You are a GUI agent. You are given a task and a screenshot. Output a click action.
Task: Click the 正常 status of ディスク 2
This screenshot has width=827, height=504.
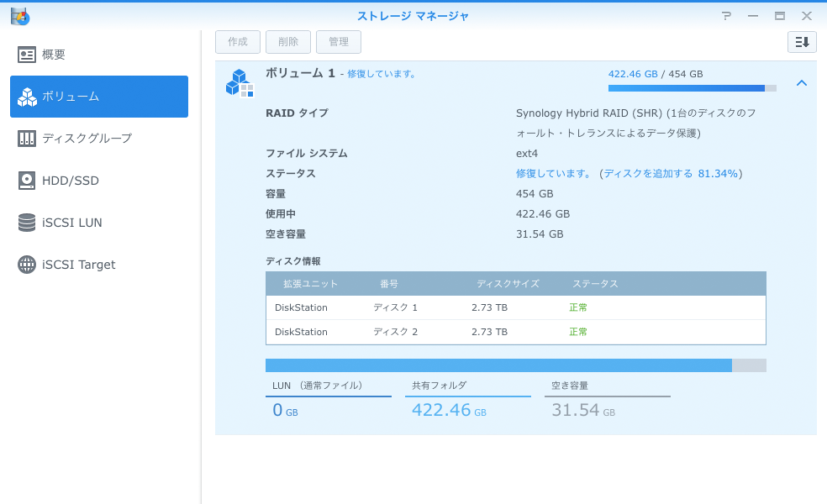pyautogui.click(x=578, y=332)
